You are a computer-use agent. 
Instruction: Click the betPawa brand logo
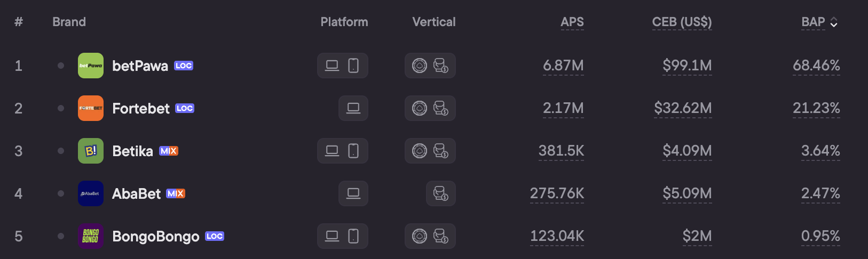[x=91, y=66]
